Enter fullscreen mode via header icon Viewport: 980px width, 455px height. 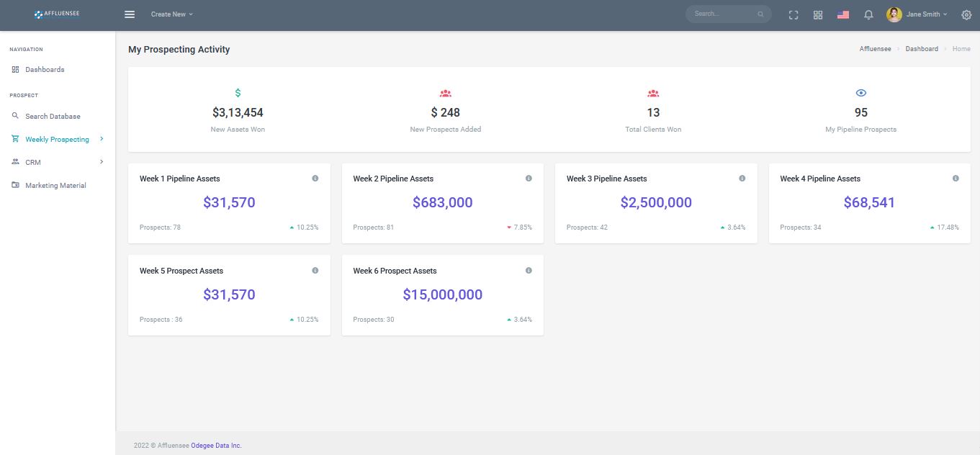click(x=794, y=14)
